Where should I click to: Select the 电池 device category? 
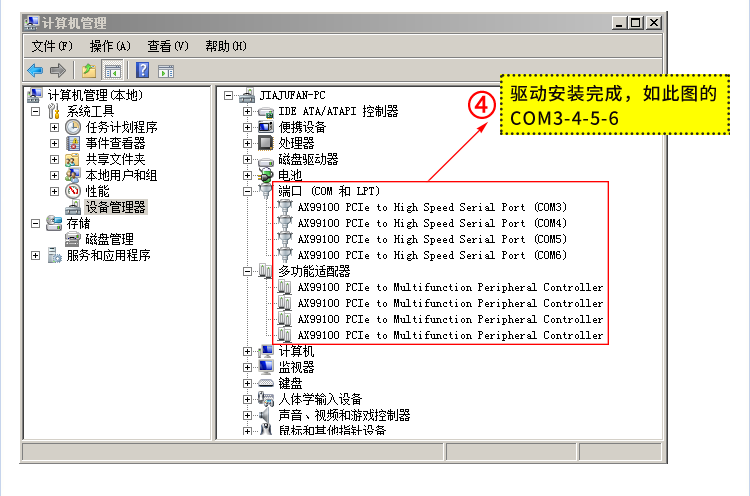click(290, 176)
